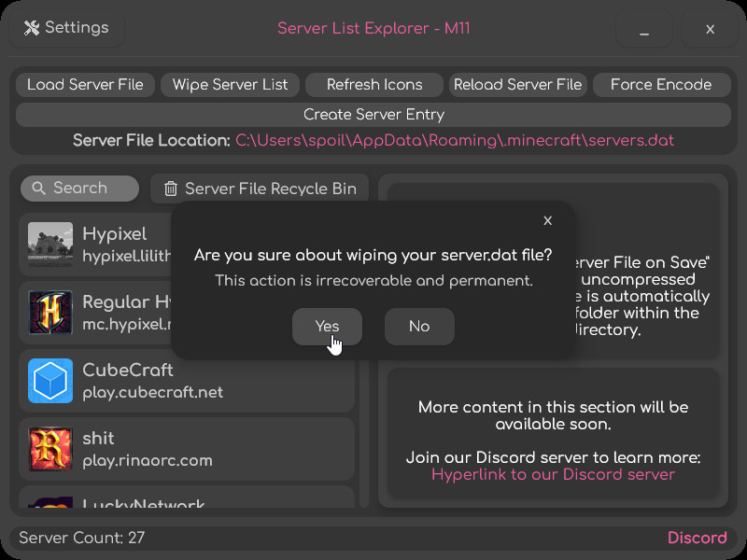The image size is (747, 560).
Task: Click the Regular Hypixel server icon
Action: [50, 313]
